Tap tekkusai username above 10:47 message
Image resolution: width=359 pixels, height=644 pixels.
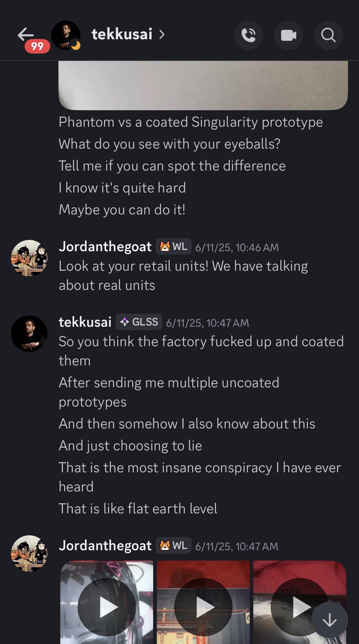pos(85,322)
